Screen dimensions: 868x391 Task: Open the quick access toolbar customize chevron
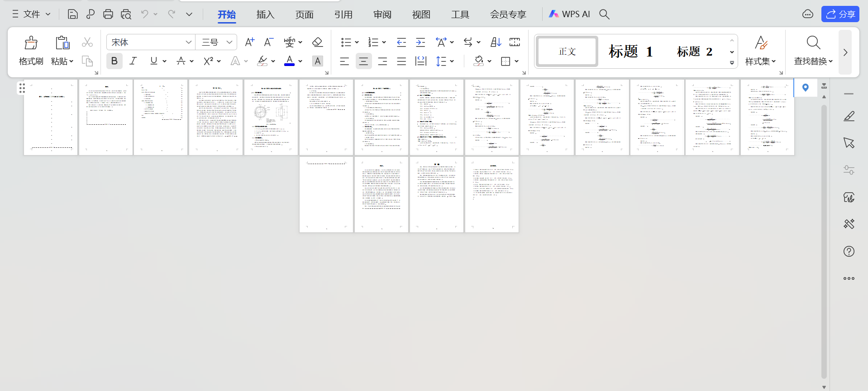pos(189,14)
